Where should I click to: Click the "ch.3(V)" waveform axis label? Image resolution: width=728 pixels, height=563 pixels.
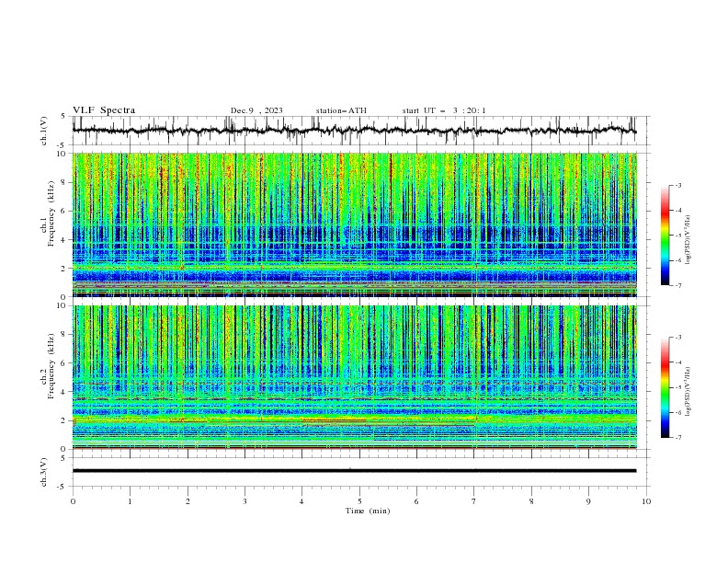point(44,472)
